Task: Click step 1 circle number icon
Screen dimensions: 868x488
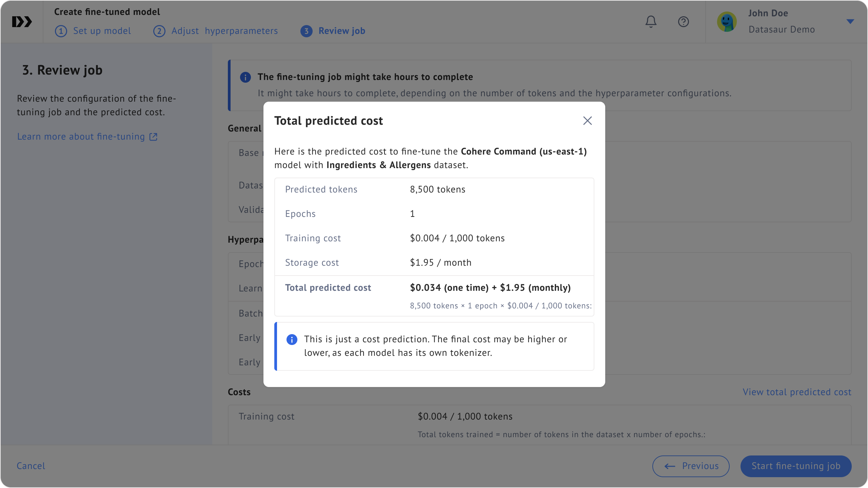Action: pos(61,31)
